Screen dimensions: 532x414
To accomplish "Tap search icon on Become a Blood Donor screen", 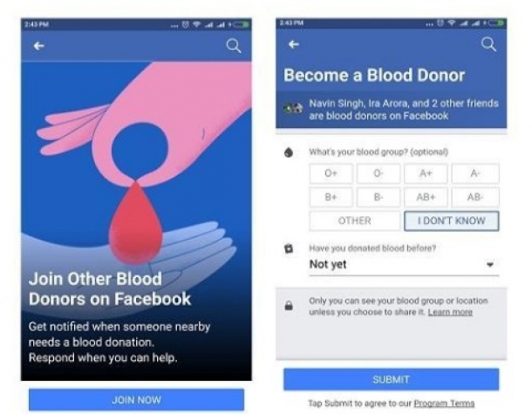I will click(488, 44).
